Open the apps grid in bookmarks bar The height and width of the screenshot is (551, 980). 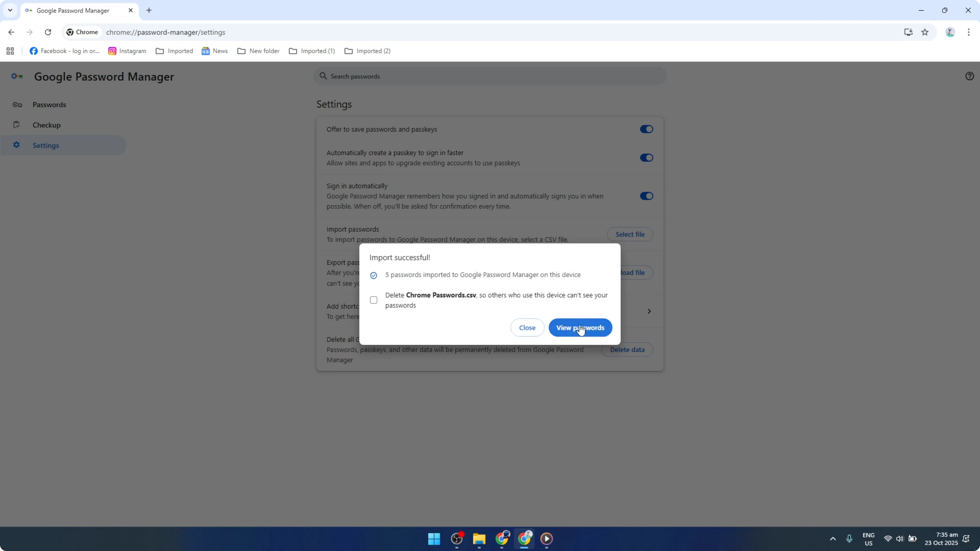coord(10,51)
